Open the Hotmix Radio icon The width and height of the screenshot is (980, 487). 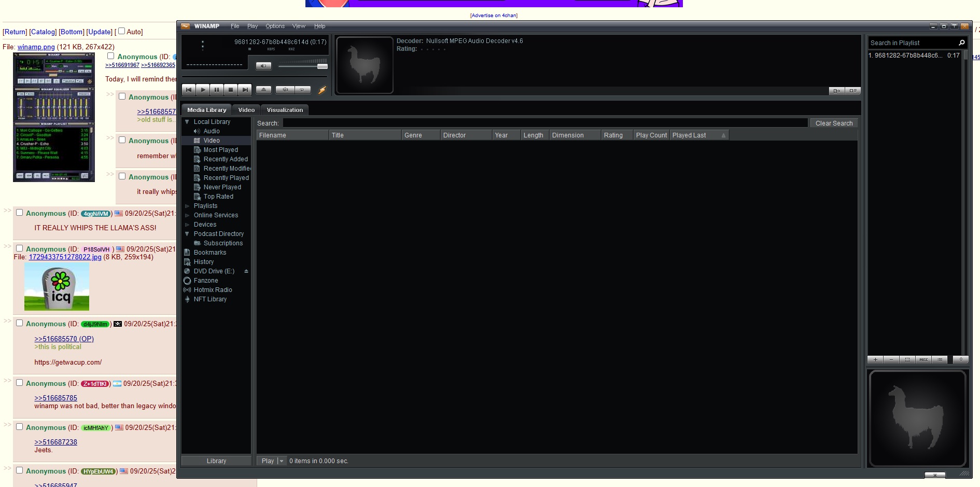pos(187,290)
